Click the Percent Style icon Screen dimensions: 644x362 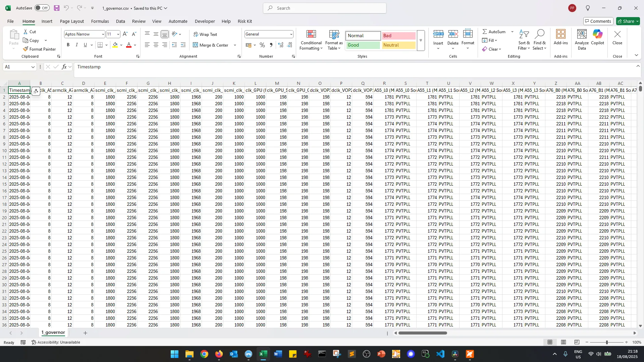[262, 45]
